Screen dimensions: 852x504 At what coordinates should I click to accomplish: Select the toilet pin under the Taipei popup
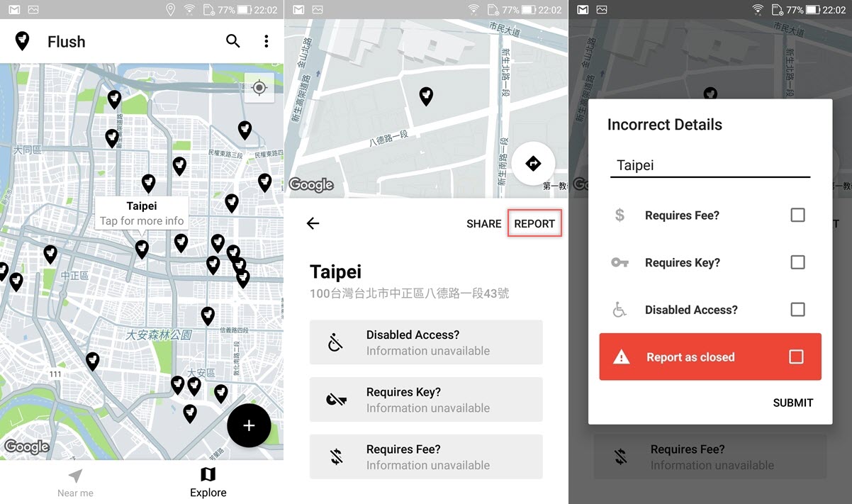142,250
